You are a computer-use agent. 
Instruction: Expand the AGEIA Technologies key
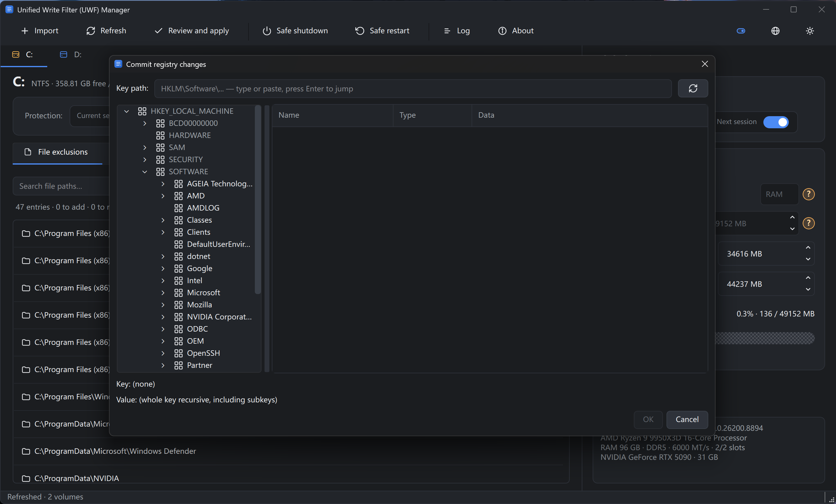(x=163, y=184)
